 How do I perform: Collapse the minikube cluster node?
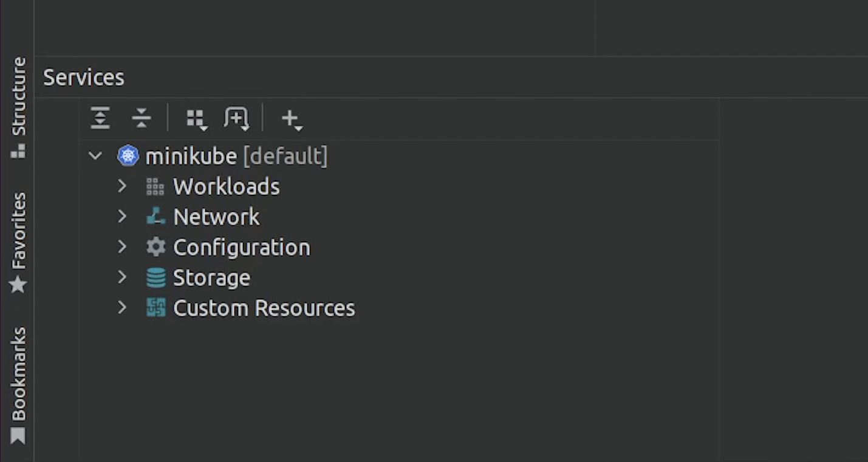[x=95, y=156]
